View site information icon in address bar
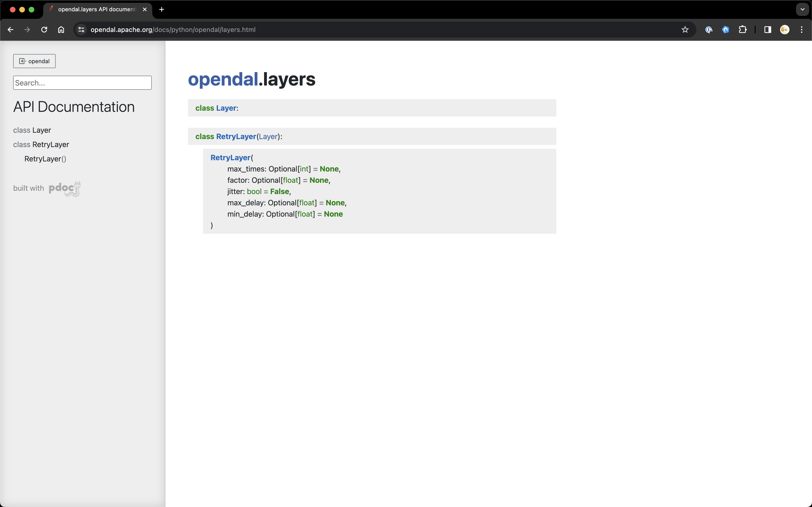The width and height of the screenshot is (812, 507). click(81, 30)
